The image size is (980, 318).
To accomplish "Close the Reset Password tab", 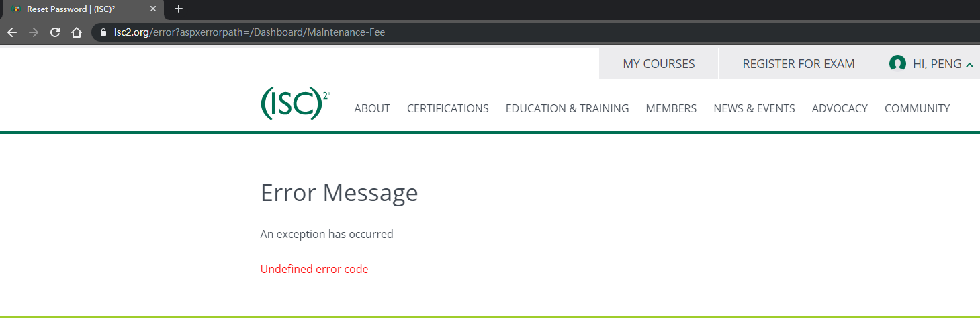I will pyautogui.click(x=153, y=9).
